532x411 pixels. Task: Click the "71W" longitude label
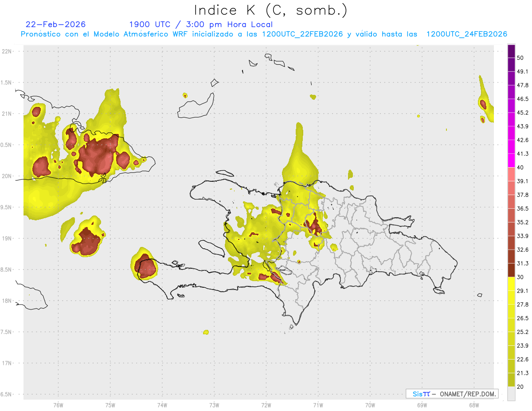tap(318, 405)
